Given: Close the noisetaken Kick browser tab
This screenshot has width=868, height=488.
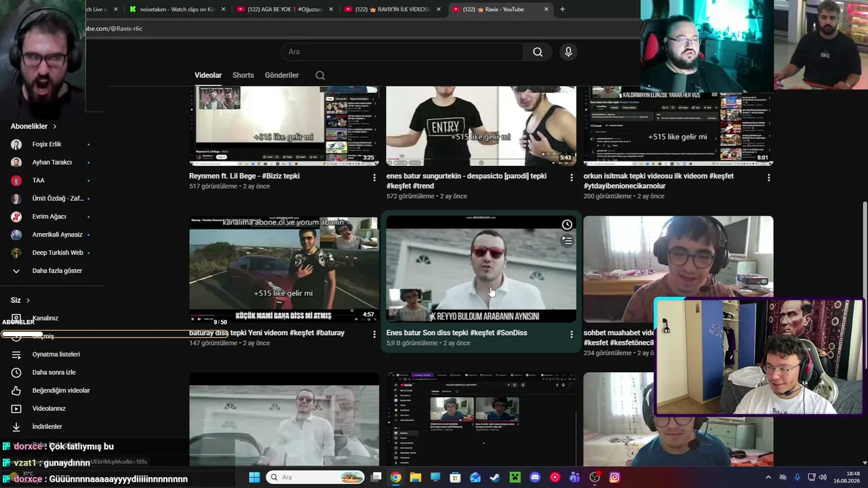Looking at the screenshot, I should 222,9.
